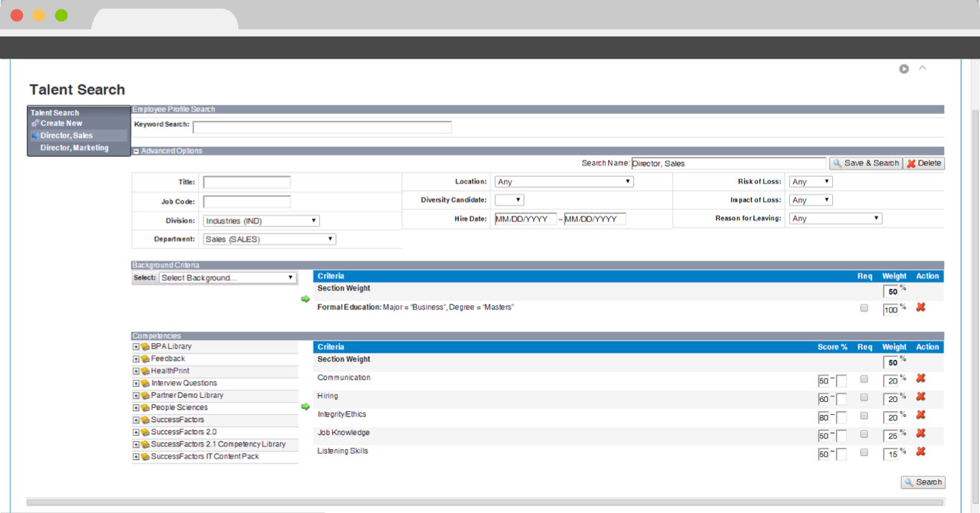Click the Competencies Section Weight field
This screenshot has height=513, width=980.
(891, 363)
